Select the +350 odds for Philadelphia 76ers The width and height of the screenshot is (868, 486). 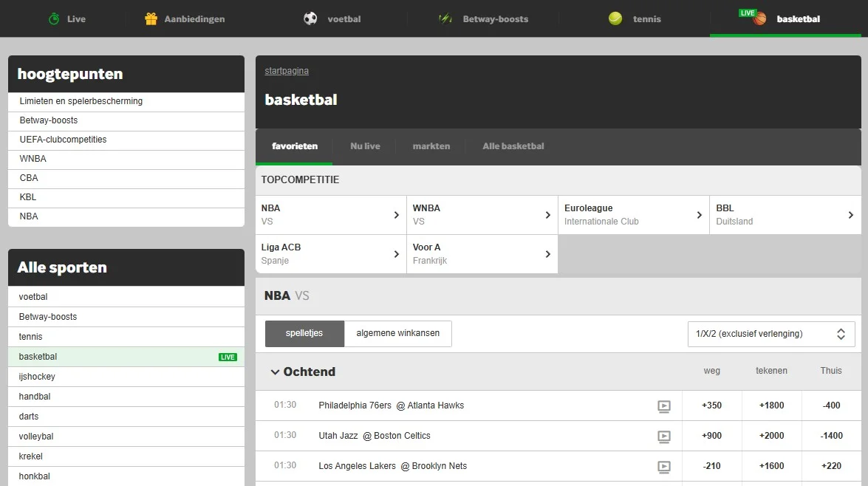(711, 405)
